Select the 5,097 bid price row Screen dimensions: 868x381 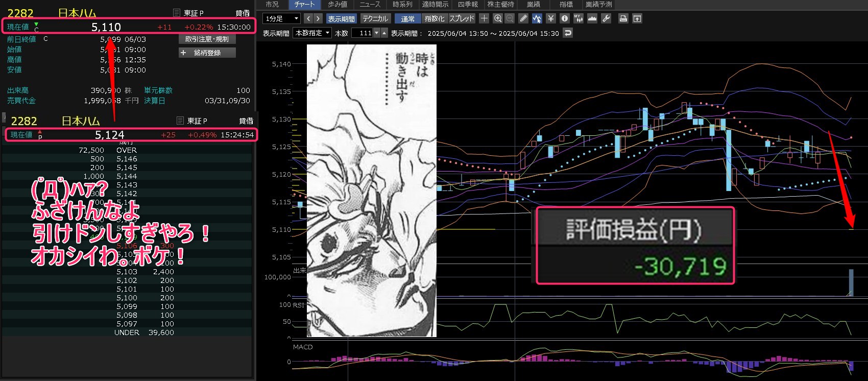[127, 324]
